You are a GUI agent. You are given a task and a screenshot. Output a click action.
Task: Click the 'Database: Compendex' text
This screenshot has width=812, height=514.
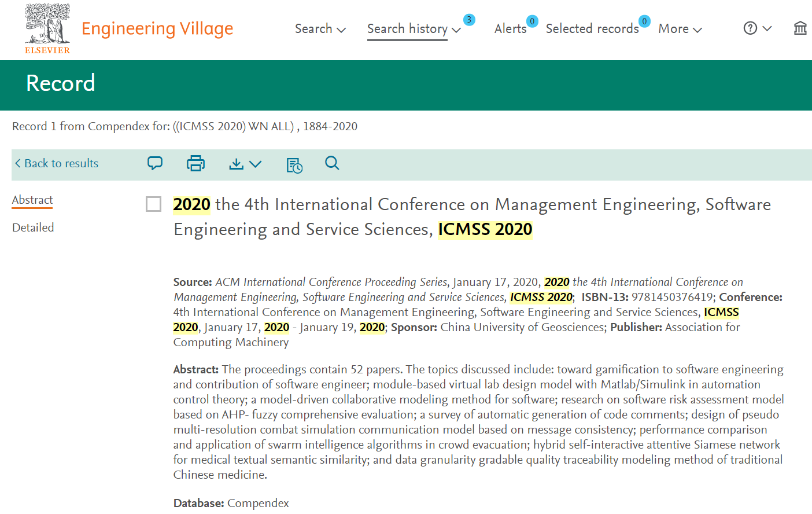(231, 504)
